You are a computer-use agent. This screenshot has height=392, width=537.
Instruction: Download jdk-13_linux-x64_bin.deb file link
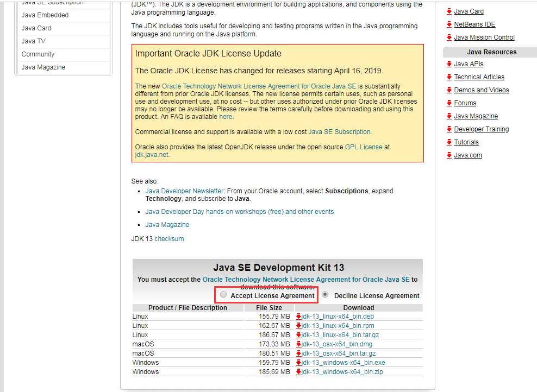[x=338, y=317]
